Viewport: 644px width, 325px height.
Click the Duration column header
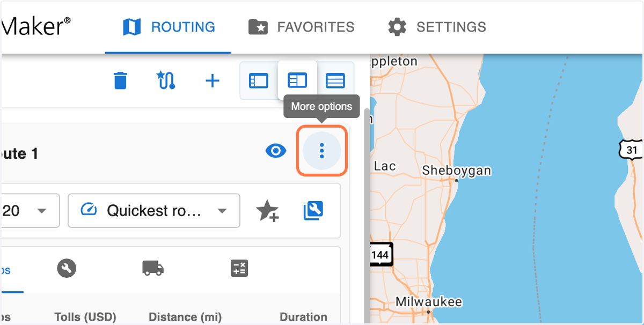[x=304, y=317]
